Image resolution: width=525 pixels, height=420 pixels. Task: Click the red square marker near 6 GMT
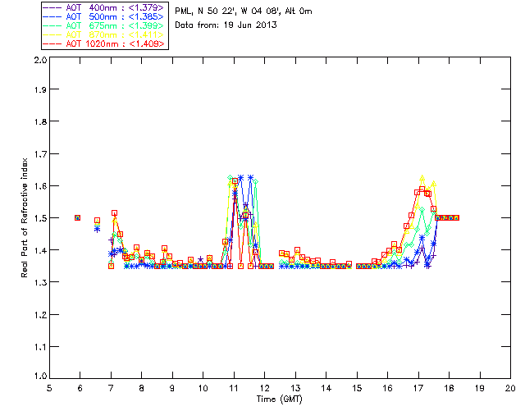click(77, 217)
